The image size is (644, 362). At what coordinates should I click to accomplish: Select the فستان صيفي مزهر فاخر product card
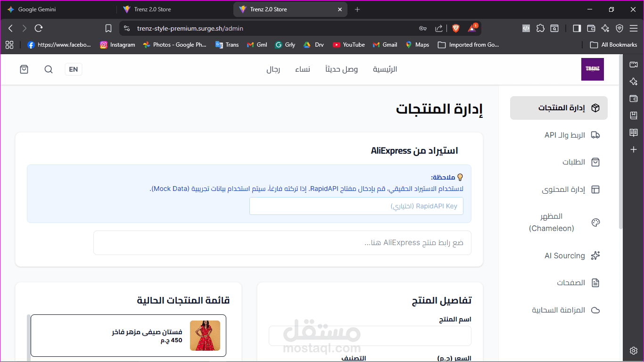point(128,336)
